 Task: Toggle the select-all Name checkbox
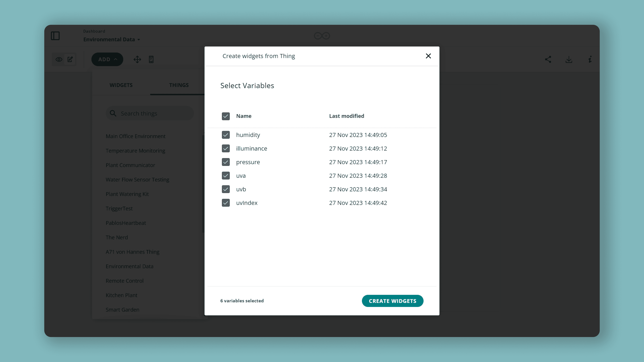(x=226, y=116)
